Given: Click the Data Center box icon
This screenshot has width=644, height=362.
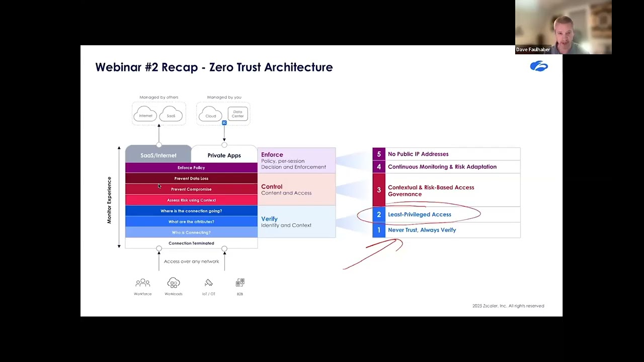Looking at the screenshot, I should (x=237, y=114).
